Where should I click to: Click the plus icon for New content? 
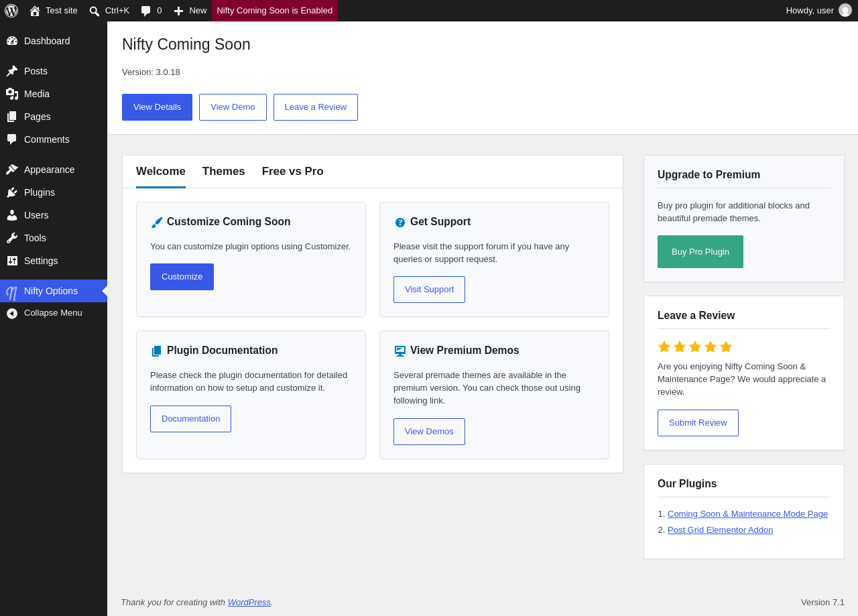(x=178, y=11)
